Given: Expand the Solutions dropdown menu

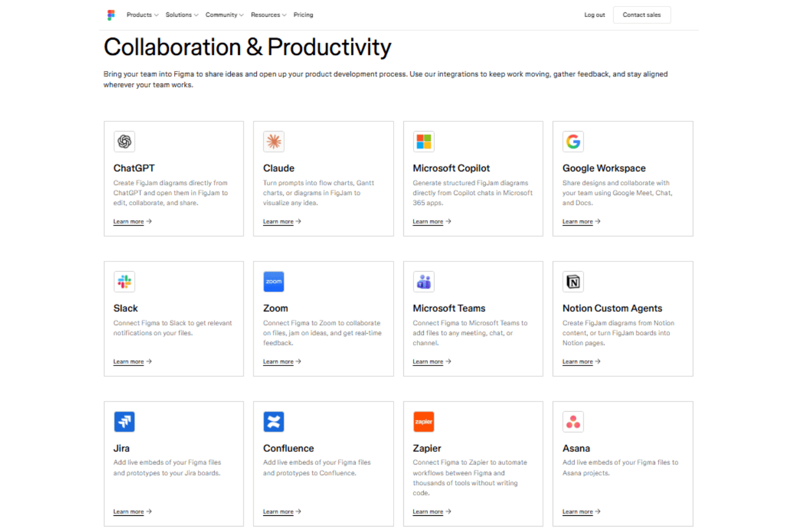Looking at the screenshot, I should point(182,15).
